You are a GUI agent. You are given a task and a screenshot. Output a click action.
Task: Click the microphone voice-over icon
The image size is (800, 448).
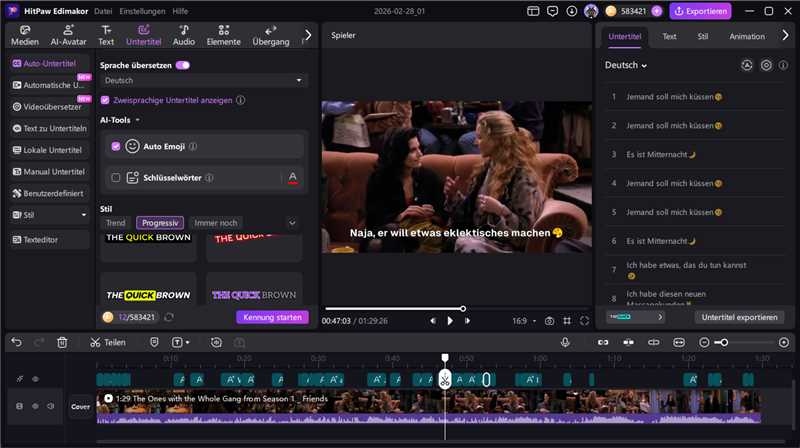click(x=565, y=342)
